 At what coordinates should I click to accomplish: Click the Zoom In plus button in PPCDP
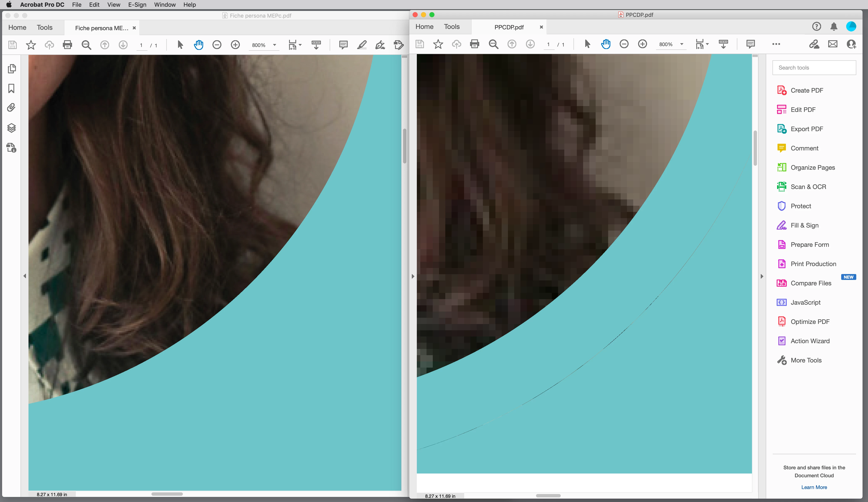[x=642, y=44]
